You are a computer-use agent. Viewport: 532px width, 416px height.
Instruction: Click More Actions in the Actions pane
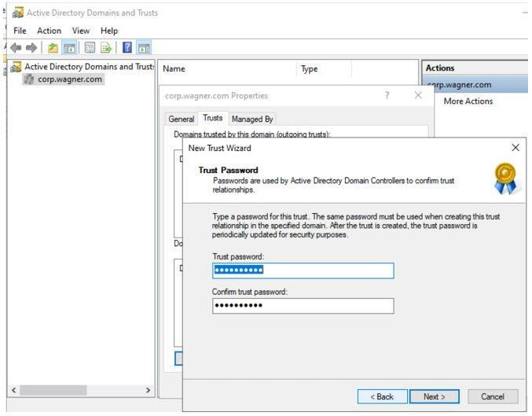coord(468,101)
